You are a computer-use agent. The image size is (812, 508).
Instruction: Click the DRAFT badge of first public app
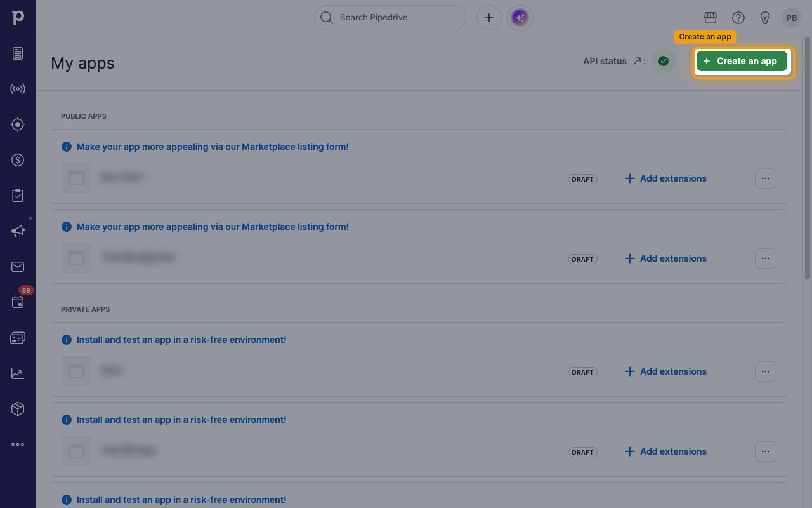coord(583,179)
